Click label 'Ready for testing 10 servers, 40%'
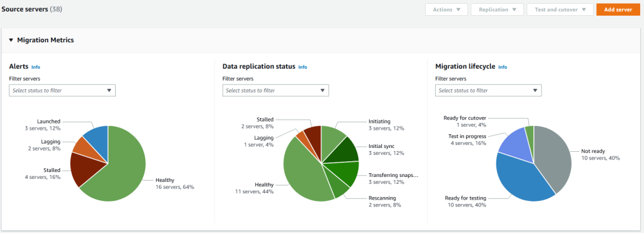Viewport: 644px width, 233px height. point(466,202)
